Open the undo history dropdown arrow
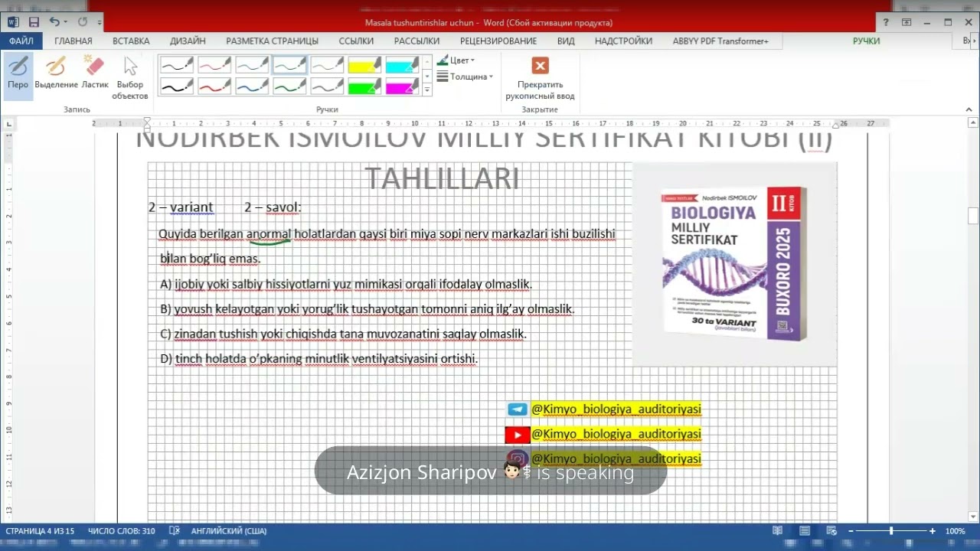This screenshot has height=551, width=980. [x=67, y=22]
